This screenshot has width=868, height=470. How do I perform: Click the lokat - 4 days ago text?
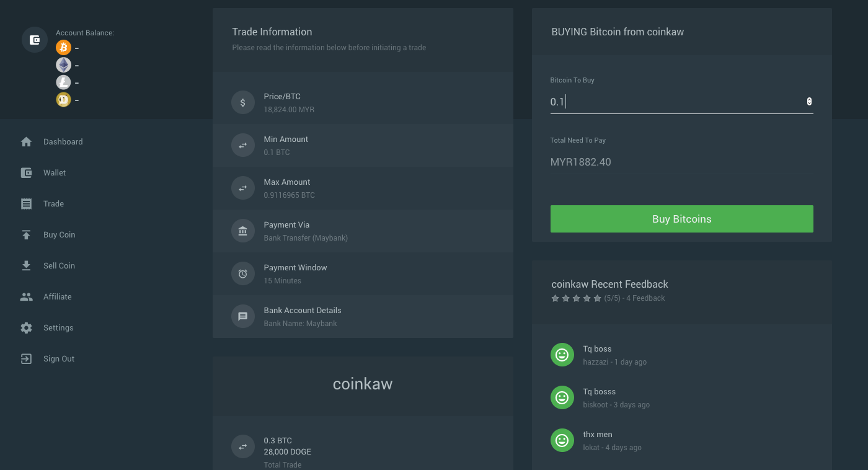pyautogui.click(x=612, y=448)
